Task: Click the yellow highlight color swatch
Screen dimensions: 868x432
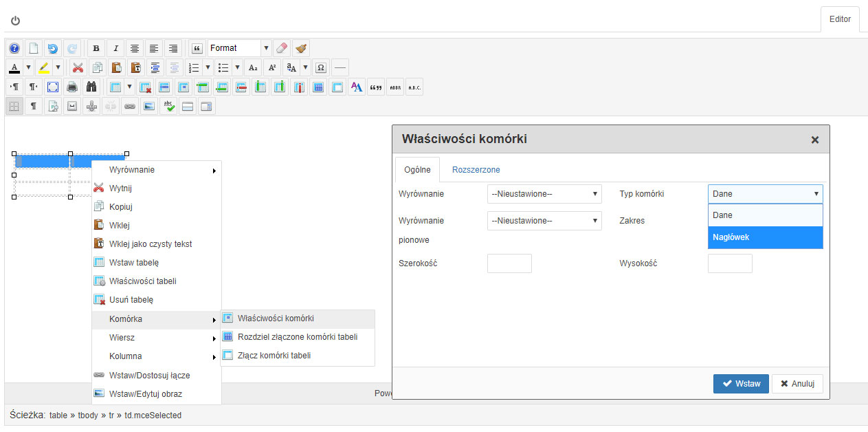Action: [44, 67]
